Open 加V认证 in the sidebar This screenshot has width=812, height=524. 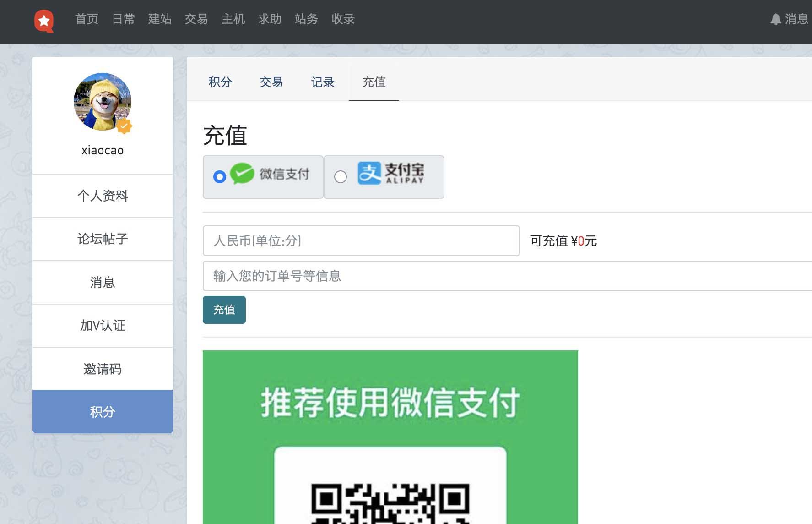pos(103,325)
